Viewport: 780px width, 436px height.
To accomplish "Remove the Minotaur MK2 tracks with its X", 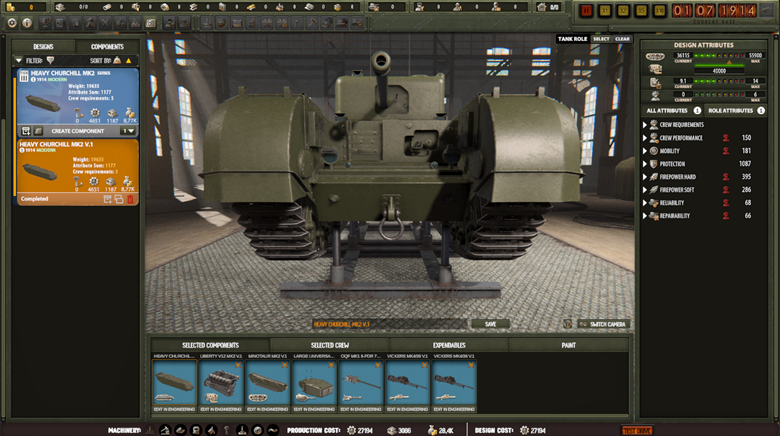I will 285,365.
